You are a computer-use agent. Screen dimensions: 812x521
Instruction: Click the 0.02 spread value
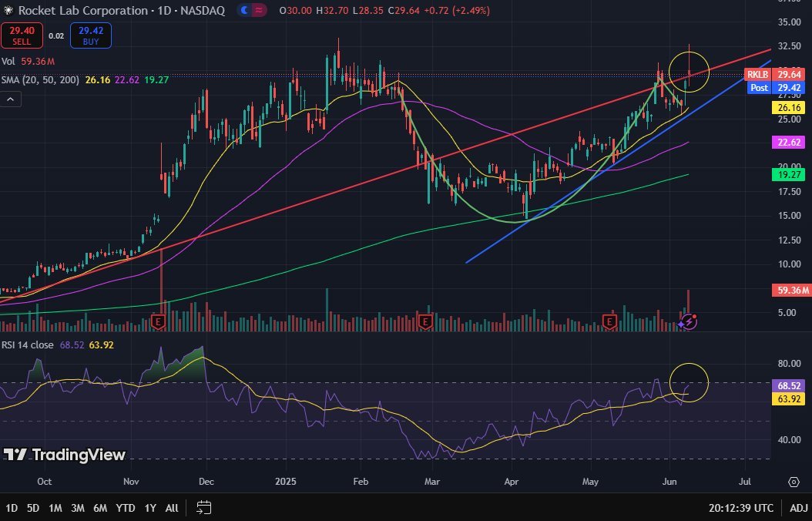[x=56, y=35]
